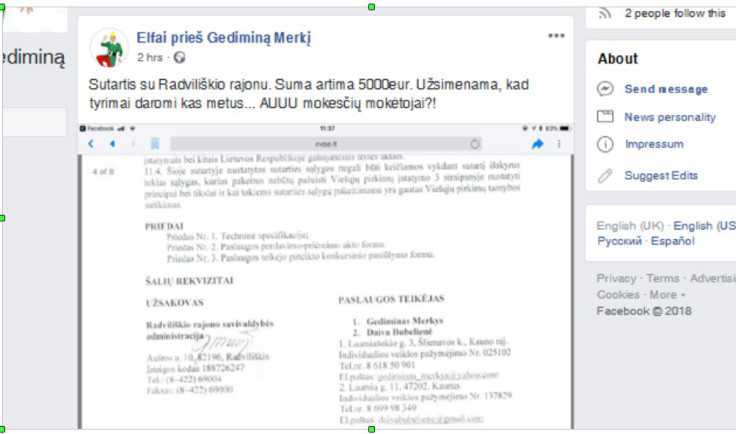Select Русский language option
This screenshot has height=434, width=736.
click(619, 241)
